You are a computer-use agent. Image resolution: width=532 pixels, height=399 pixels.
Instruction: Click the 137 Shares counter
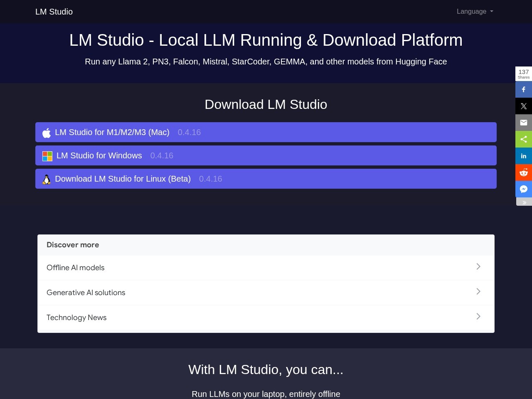(524, 74)
